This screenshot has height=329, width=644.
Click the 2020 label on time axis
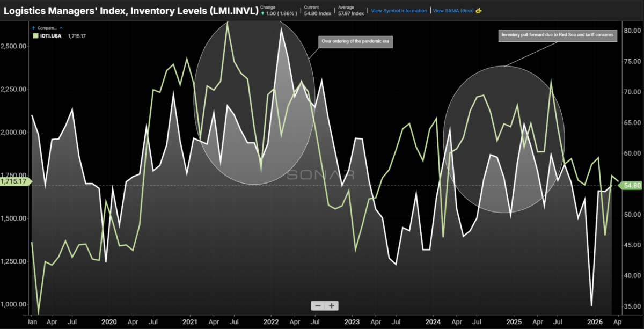pyautogui.click(x=109, y=323)
